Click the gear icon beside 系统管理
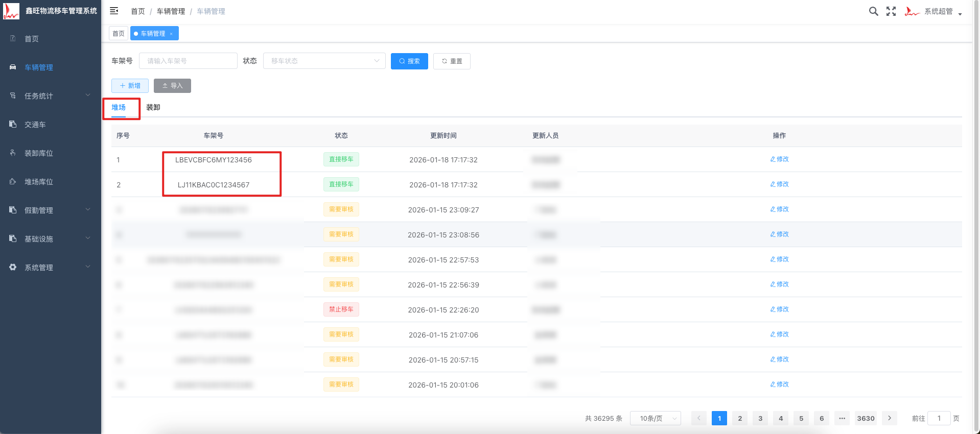This screenshot has height=434, width=980. 13,267
